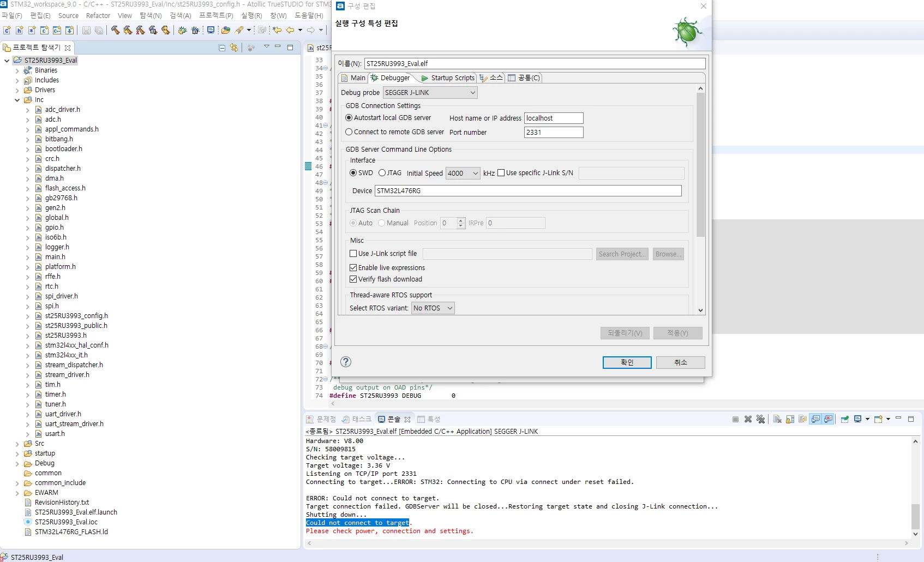Viewport: 924px width, 562px height.
Task: Toggle Link with Editor in Project Explorer
Action: click(x=234, y=47)
